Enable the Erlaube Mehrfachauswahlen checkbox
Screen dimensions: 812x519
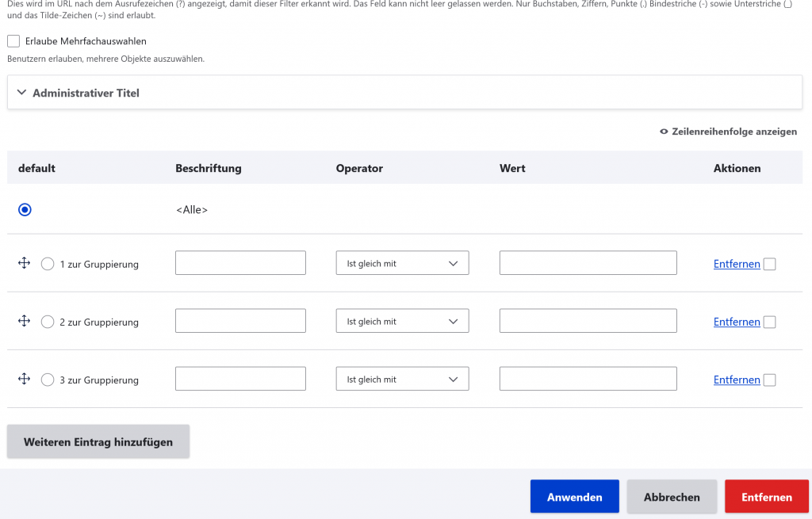[13, 41]
